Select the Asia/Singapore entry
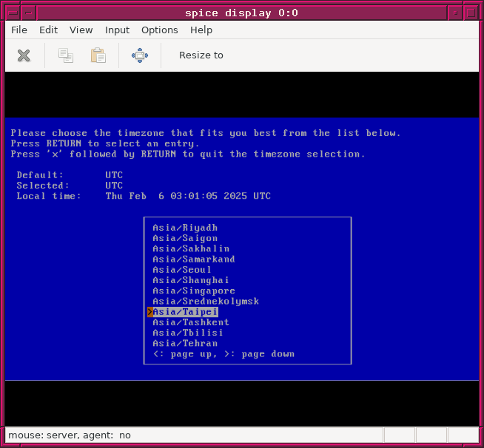This screenshot has width=484, height=448. click(x=194, y=291)
